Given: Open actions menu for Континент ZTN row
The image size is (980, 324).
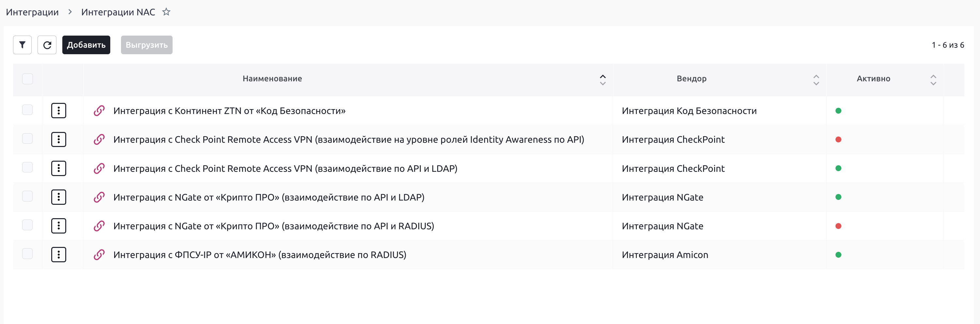Looking at the screenshot, I should pos(59,111).
